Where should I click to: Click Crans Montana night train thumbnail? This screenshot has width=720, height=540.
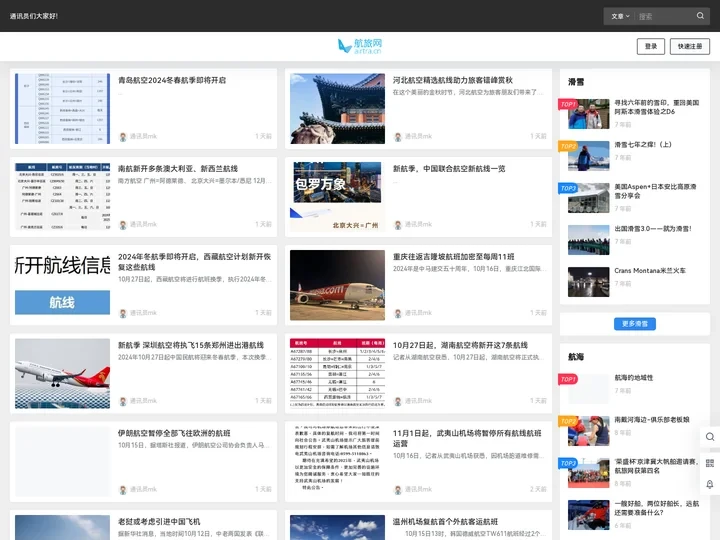[x=588, y=282]
